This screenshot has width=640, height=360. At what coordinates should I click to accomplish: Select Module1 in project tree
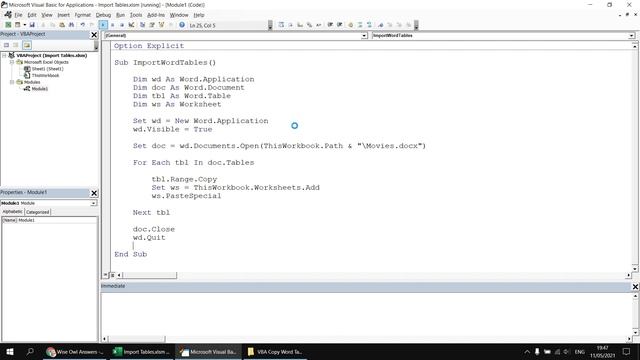[x=40, y=89]
